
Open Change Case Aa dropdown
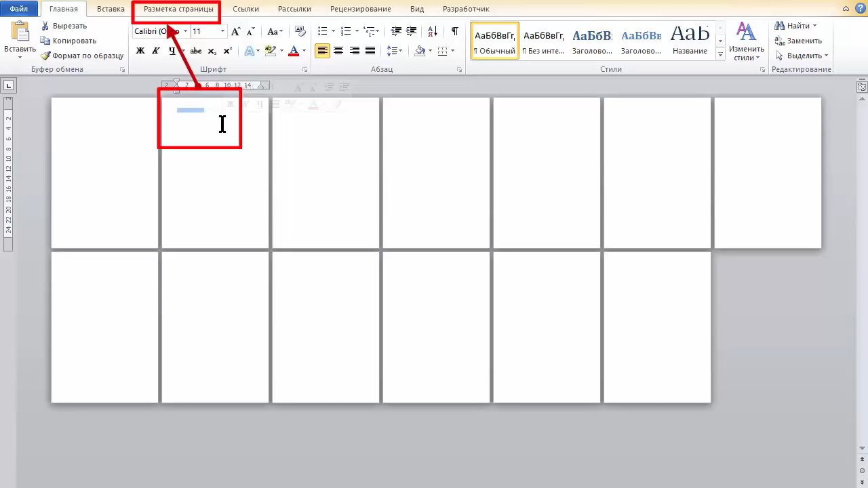[x=275, y=31]
